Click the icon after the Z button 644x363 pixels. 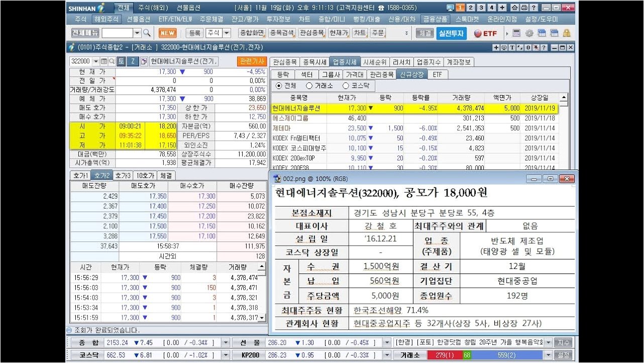[x=144, y=61]
